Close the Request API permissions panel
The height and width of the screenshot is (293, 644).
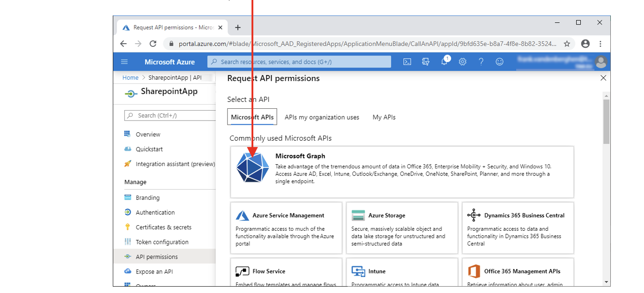click(x=603, y=78)
